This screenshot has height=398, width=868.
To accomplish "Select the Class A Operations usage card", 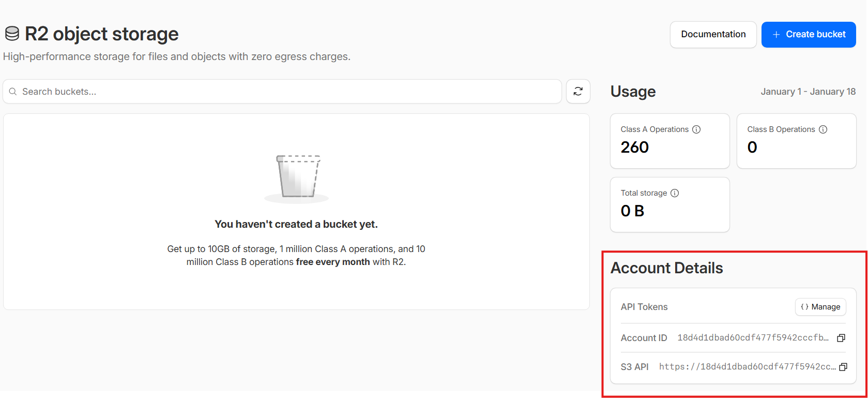I will [x=669, y=141].
